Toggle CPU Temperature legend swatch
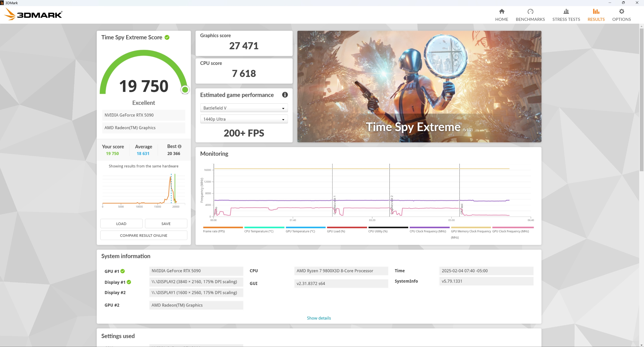This screenshot has width=644, height=347. [x=264, y=227]
